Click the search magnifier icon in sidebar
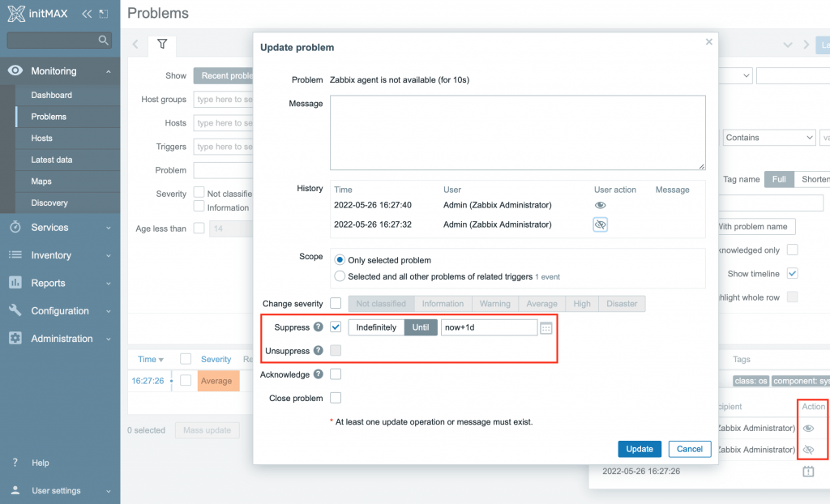This screenshot has height=504, width=830. [x=103, y=40]
